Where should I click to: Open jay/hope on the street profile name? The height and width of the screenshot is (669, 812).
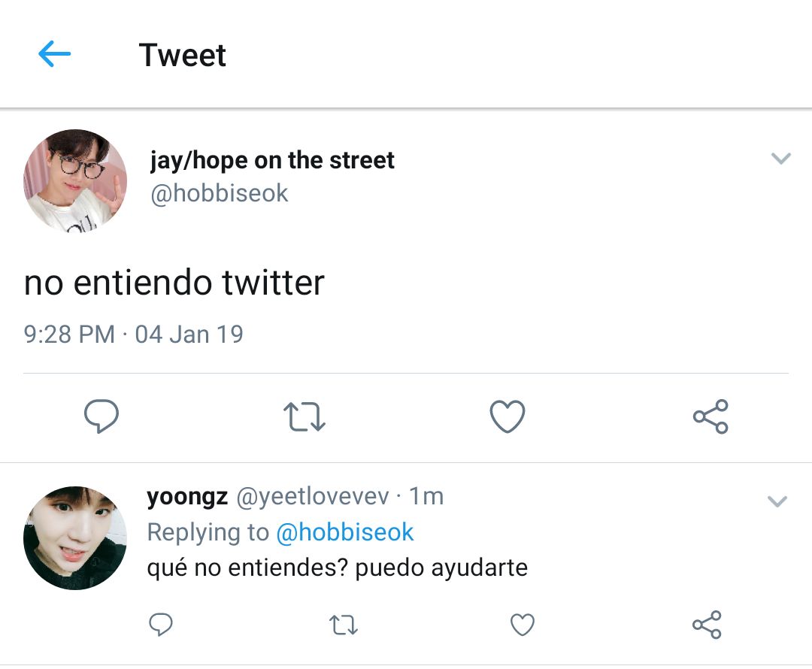point(272,160)
